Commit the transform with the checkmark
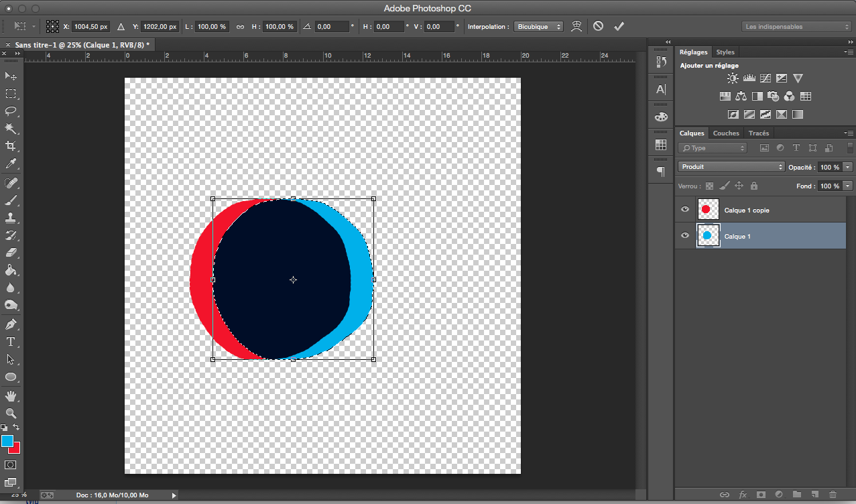Image resolution: width=856 pixels, height=504 pixels. (619, 26)
